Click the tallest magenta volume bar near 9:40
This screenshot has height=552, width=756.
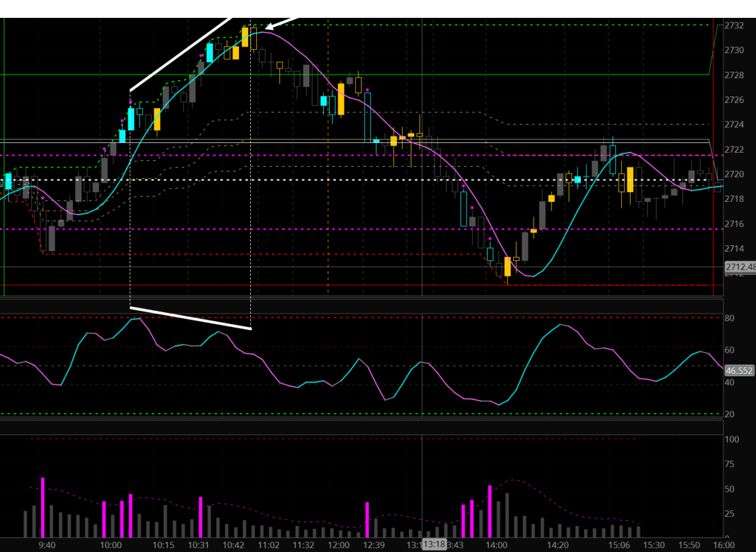pyautogui.click(x=42, y=507)
